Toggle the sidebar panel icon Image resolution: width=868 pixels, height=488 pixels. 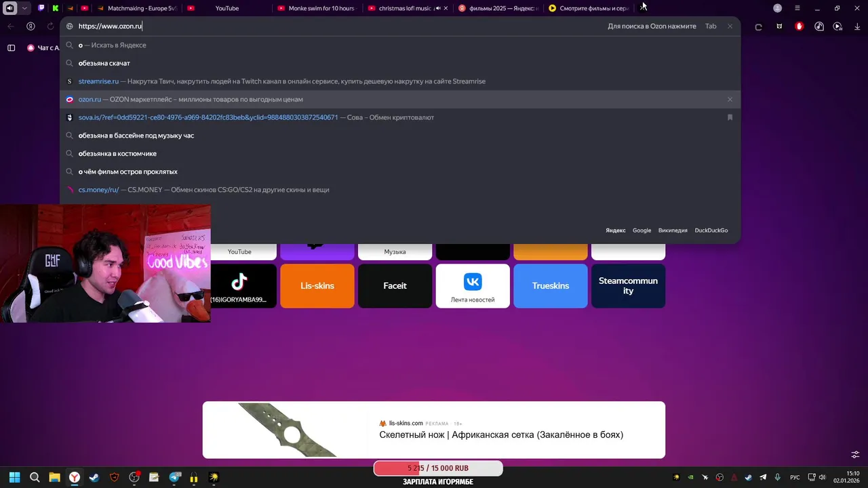11,48
